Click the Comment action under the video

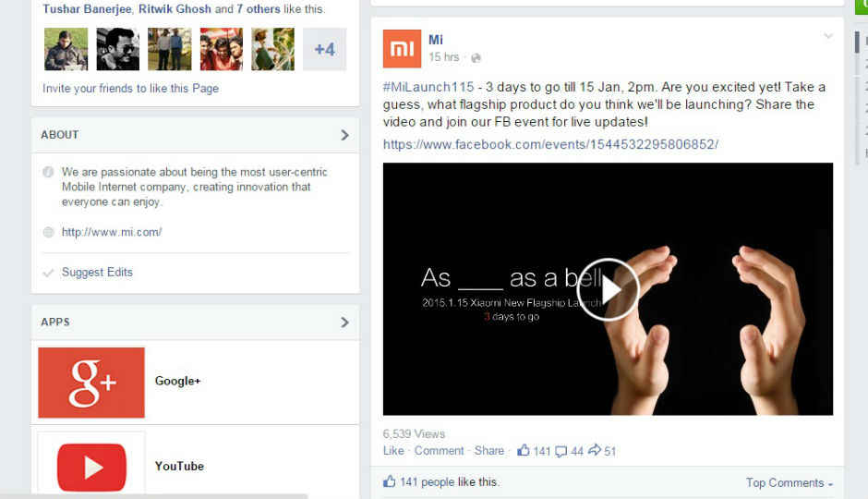(x=439, y=451)
